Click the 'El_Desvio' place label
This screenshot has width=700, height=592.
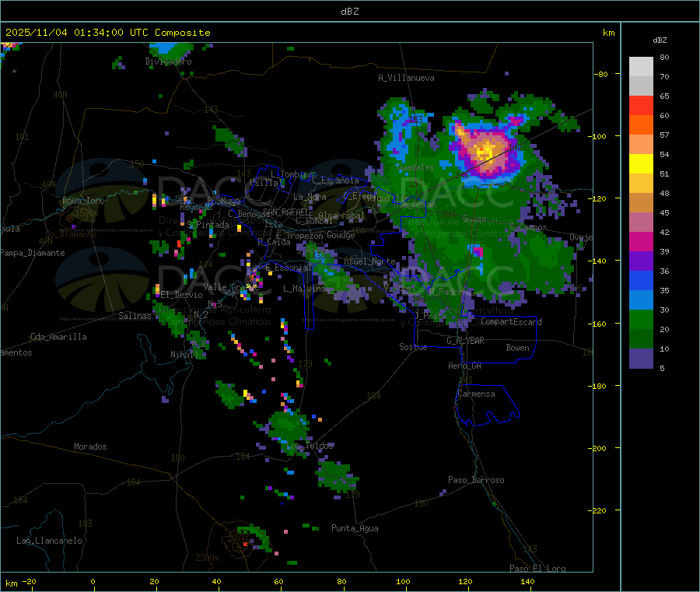tap(181, 295)
